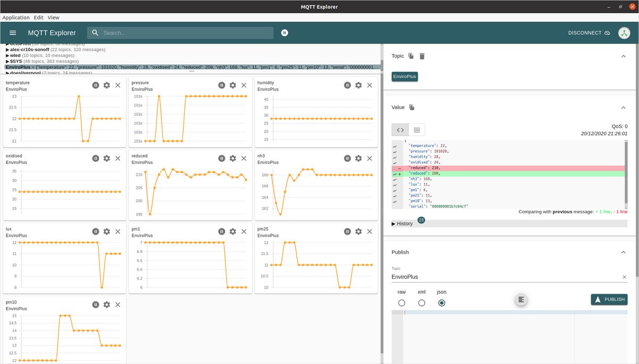This screenshot has width=639, height=364.
Task: Click the DISCONNECT button
Action: point(589,33)
